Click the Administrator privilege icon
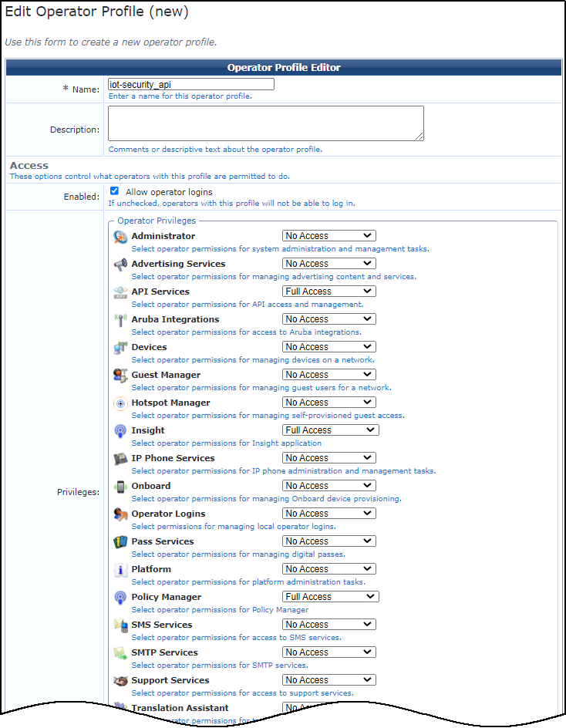The width and height of the screenshot is (566, 728). coord(120,237)
